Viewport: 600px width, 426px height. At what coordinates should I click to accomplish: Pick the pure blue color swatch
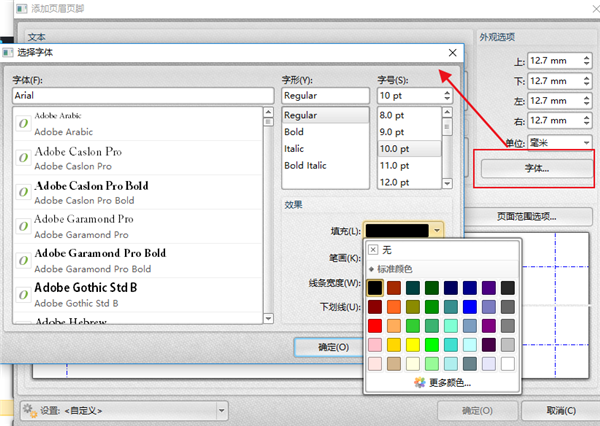click(x=470, y=307)
